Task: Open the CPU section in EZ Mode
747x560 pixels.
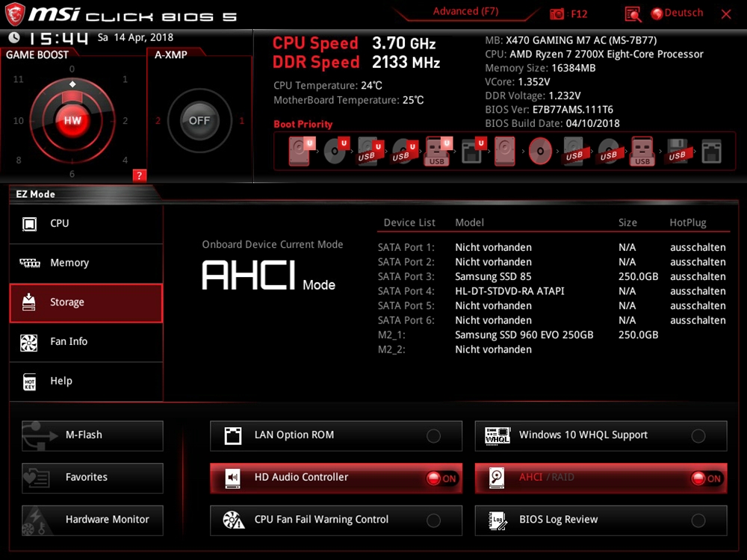Action: pos(86,223)
